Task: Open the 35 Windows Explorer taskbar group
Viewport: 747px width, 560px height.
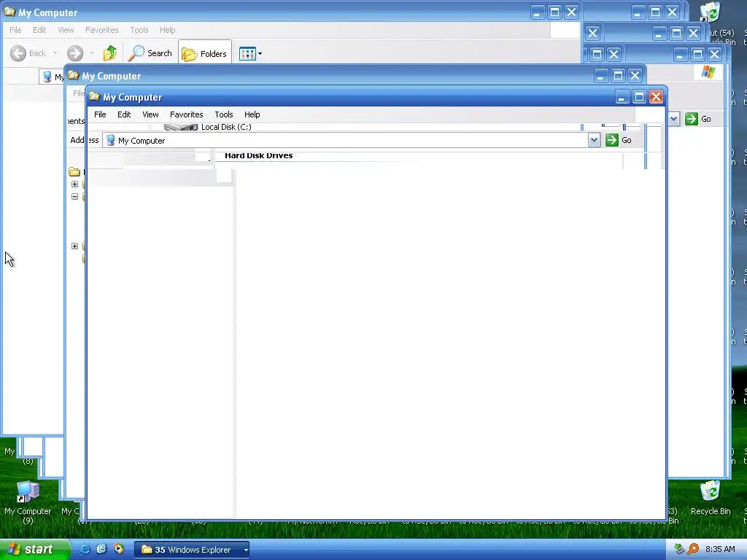Action: [x=192, y=550]
